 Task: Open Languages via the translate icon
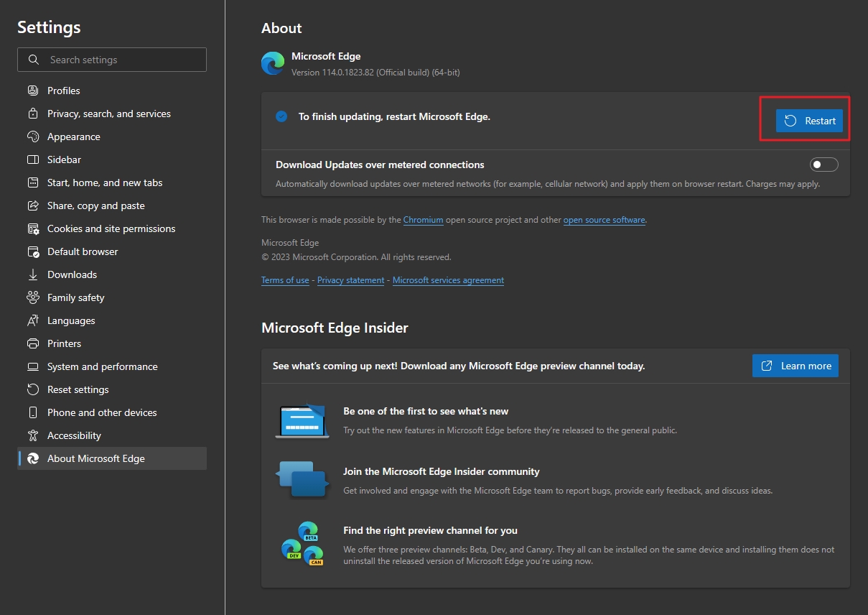point(33,320)
